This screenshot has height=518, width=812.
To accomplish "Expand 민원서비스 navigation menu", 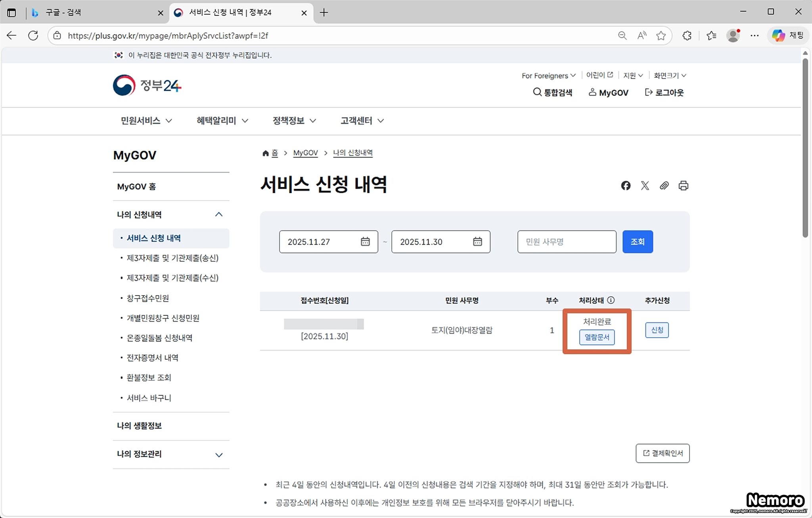I will point(146,121).
